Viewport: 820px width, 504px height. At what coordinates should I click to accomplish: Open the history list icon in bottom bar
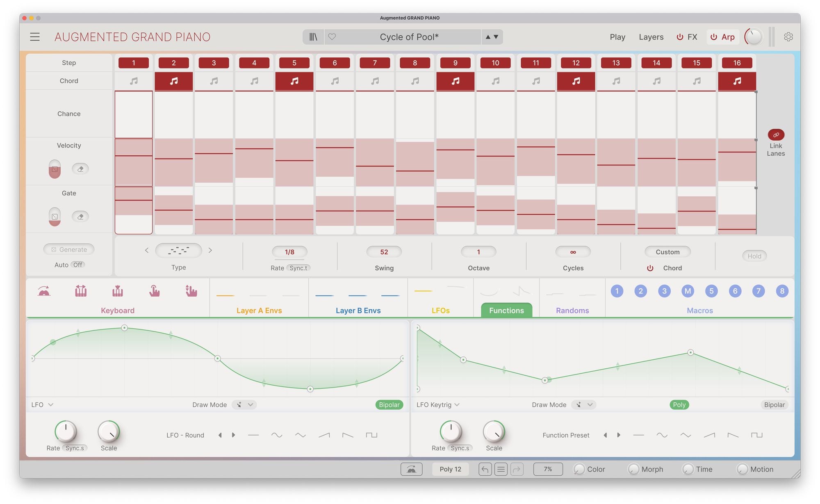tap(501, 469)
